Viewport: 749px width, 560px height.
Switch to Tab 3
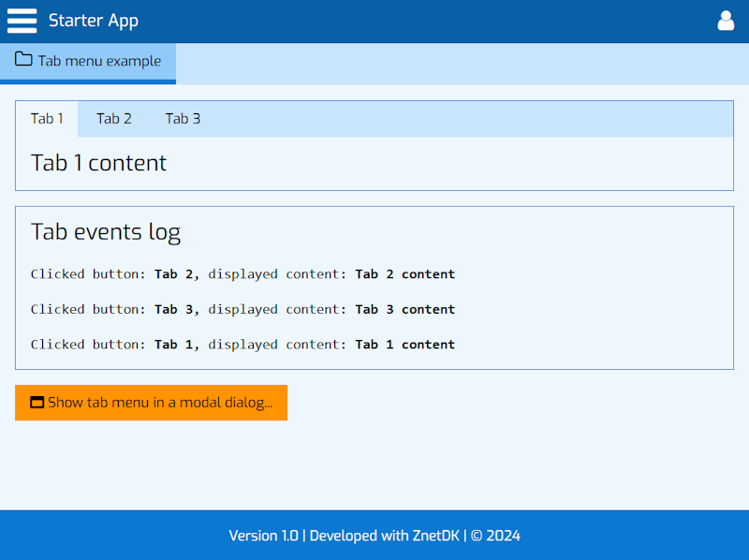[x=183, y=119]
